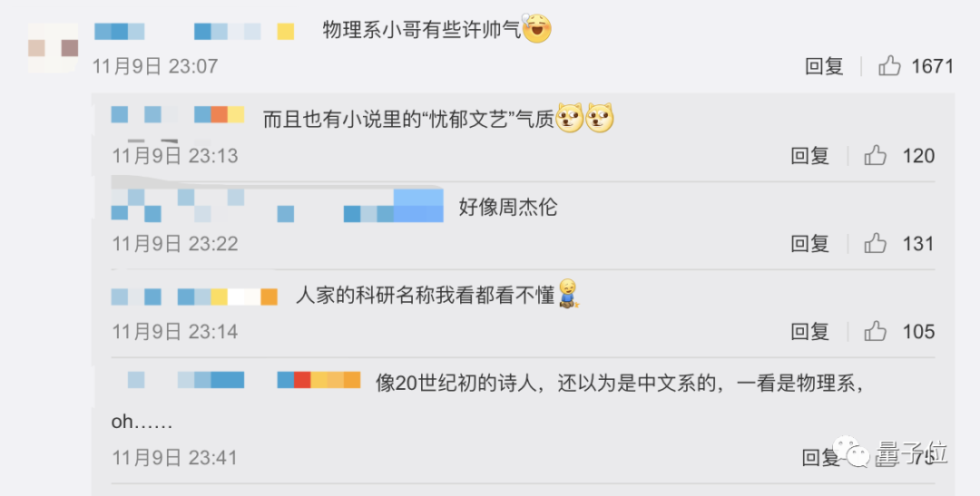Screen dimensions: 980x496
Task: Tap thumbs-up on the 105-likes reply
Action: pos(876,332)
